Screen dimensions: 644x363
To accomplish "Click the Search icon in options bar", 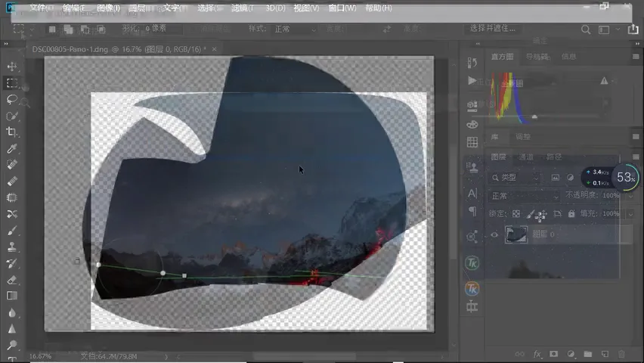I will point(586,29).
